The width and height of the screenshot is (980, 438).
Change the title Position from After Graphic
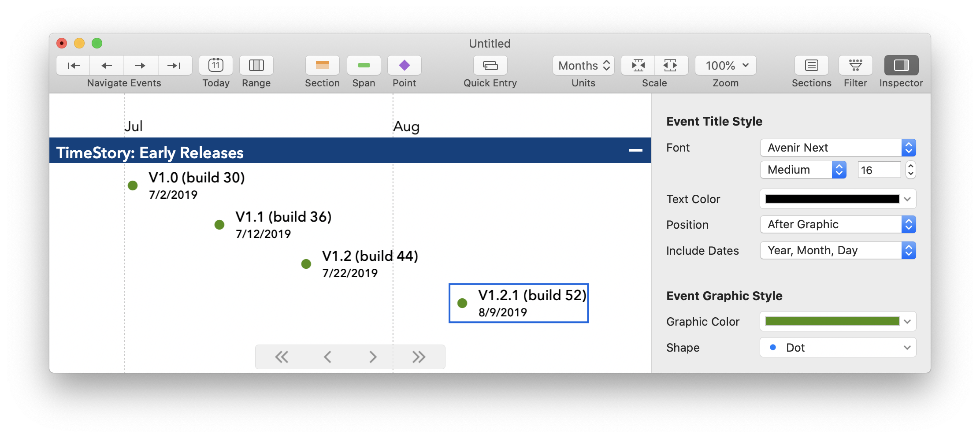(x=837, y=224)
